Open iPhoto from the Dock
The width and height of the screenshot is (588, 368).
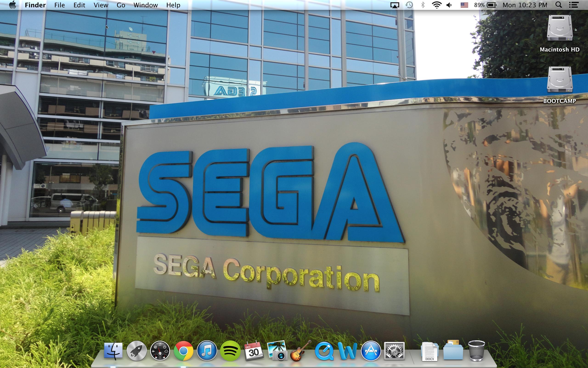[x=277, y=351]
